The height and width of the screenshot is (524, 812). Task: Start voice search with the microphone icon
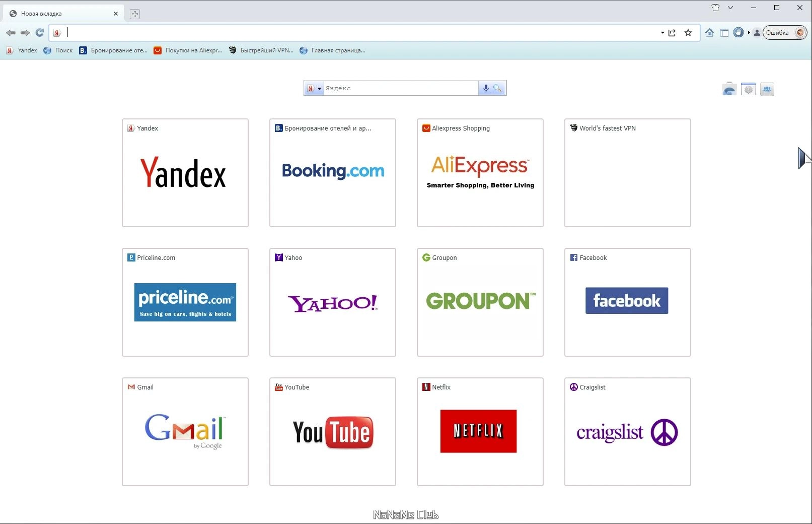(486, 88)
